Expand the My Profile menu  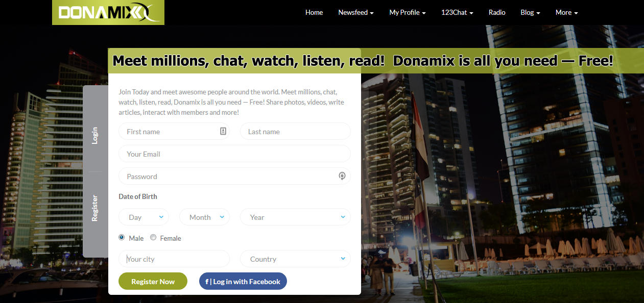408,12
